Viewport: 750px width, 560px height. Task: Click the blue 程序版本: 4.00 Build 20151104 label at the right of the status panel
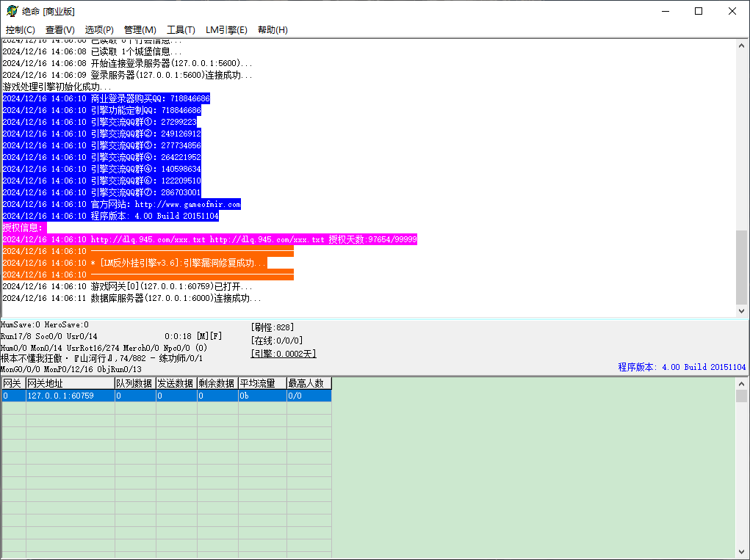(682, 367)
